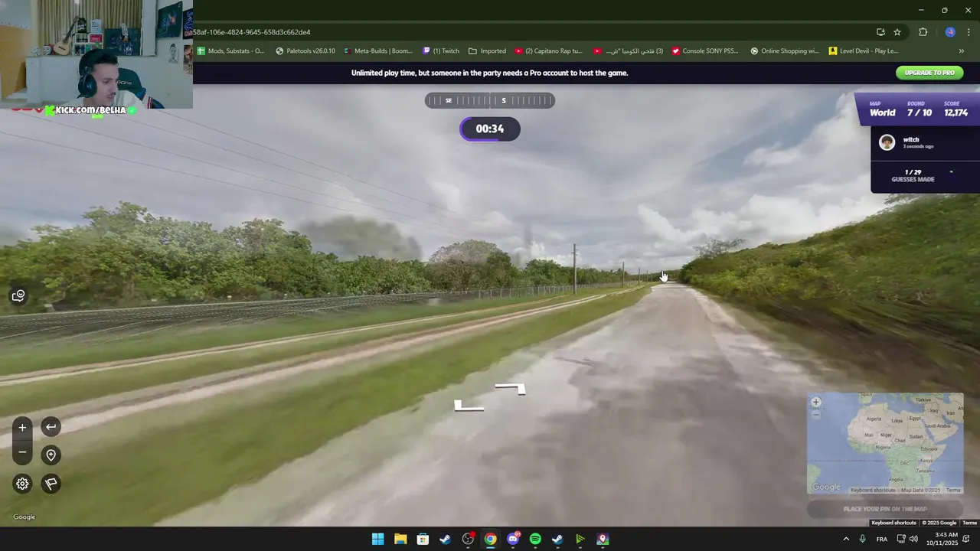Open the volume tray icon
Viewport: 980px width, 551px height.
tap(913, 539)
